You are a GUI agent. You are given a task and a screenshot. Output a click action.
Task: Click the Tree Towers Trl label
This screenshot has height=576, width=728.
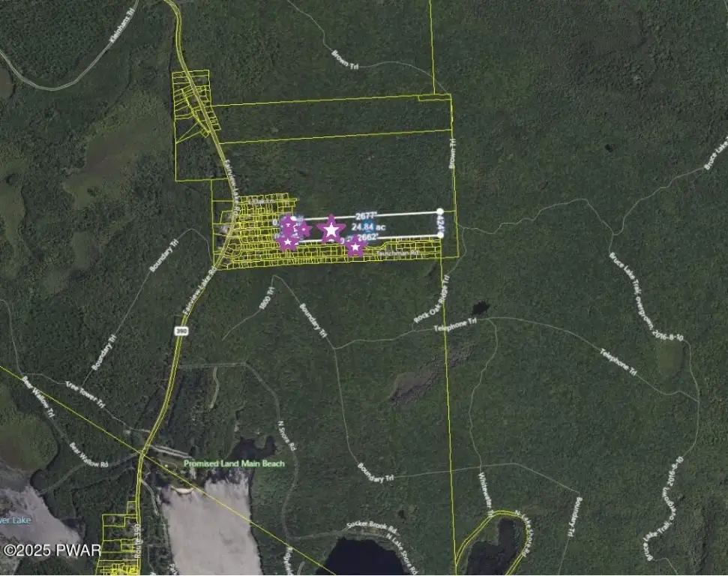83,391
